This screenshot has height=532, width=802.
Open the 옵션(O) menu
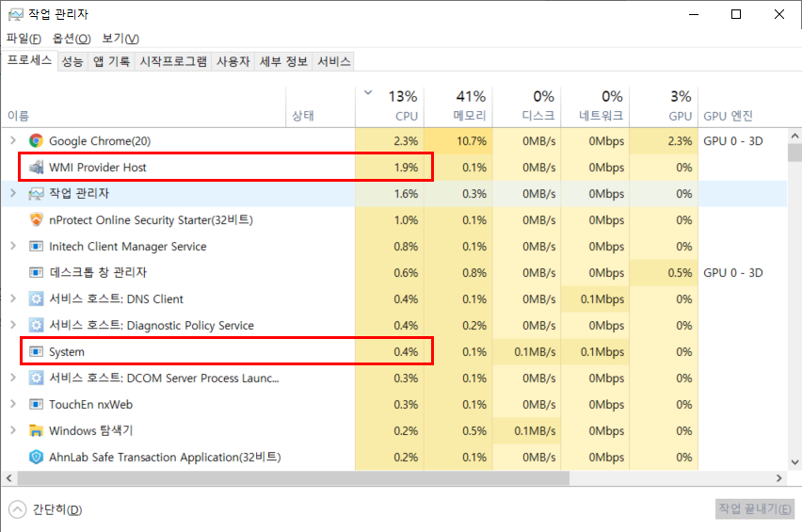coord(72,39)
